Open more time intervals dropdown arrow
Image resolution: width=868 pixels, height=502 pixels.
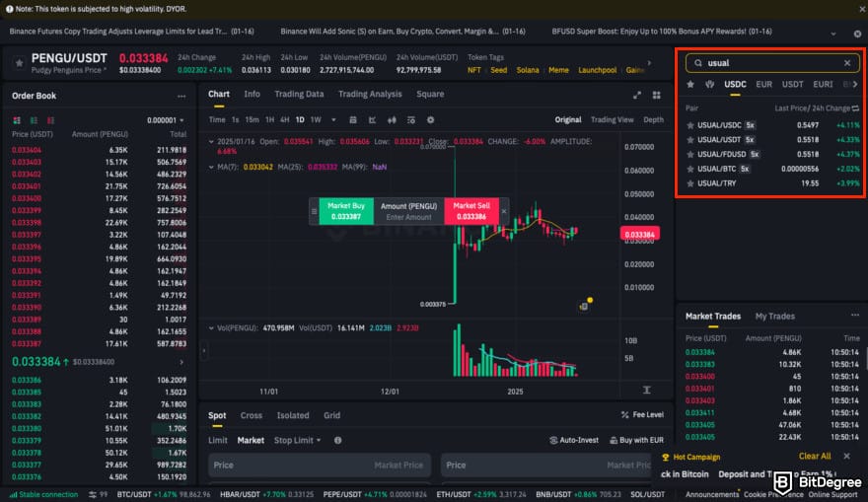333,119
